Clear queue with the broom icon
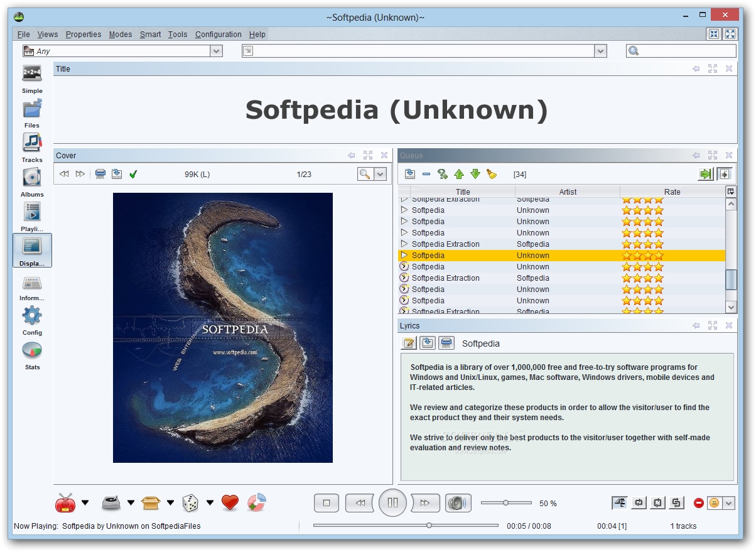 tap(492, 174)
